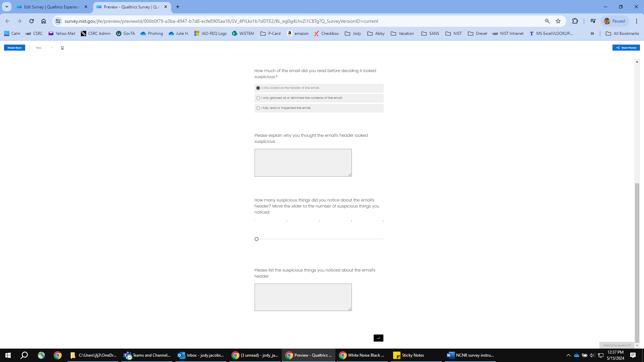Image resolution: width=644 pixels, height=362 pixels.
Task: Select 'I fully read or inspected the email' option
Action: point(258,108)
